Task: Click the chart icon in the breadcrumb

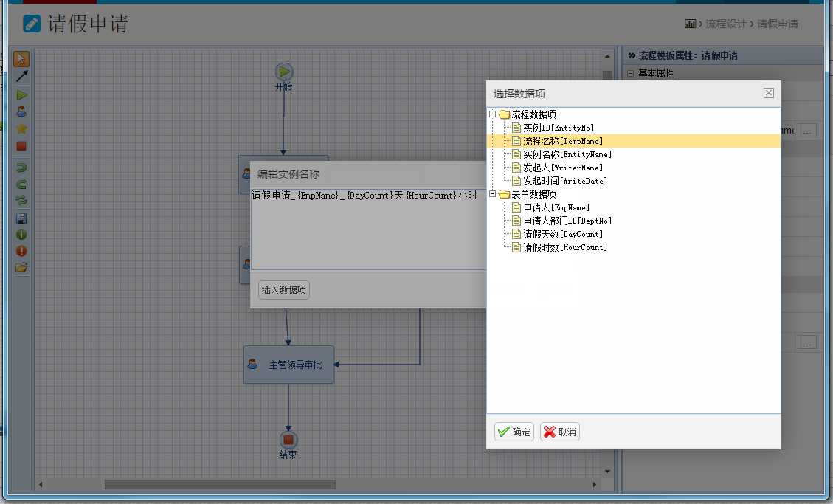Action: click(x=690, y=24)
